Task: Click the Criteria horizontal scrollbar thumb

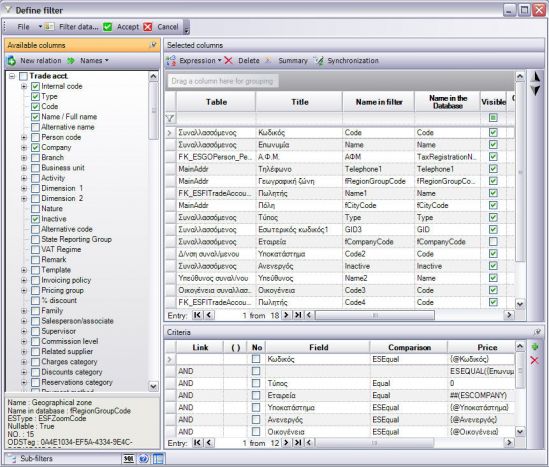Action: [x=375, y=443]
